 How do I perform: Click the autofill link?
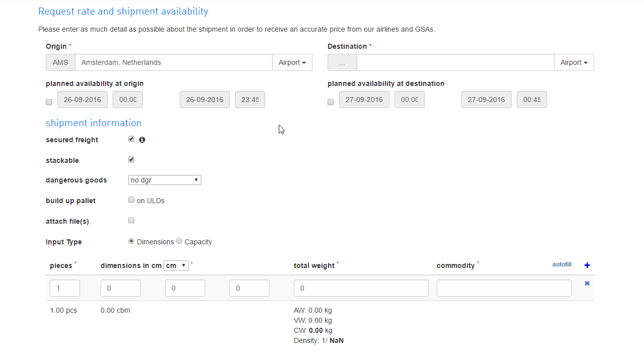(x=561, y=264)
